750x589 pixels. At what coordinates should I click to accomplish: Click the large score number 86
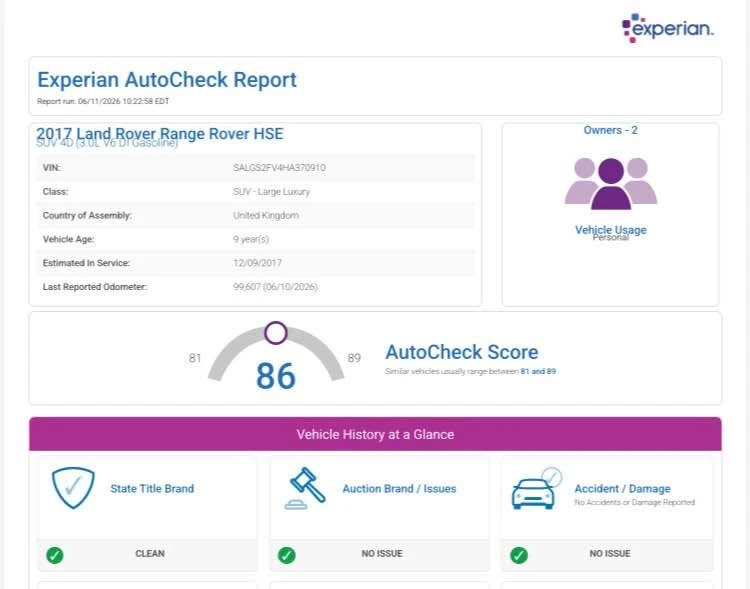[x=276, y=376]
